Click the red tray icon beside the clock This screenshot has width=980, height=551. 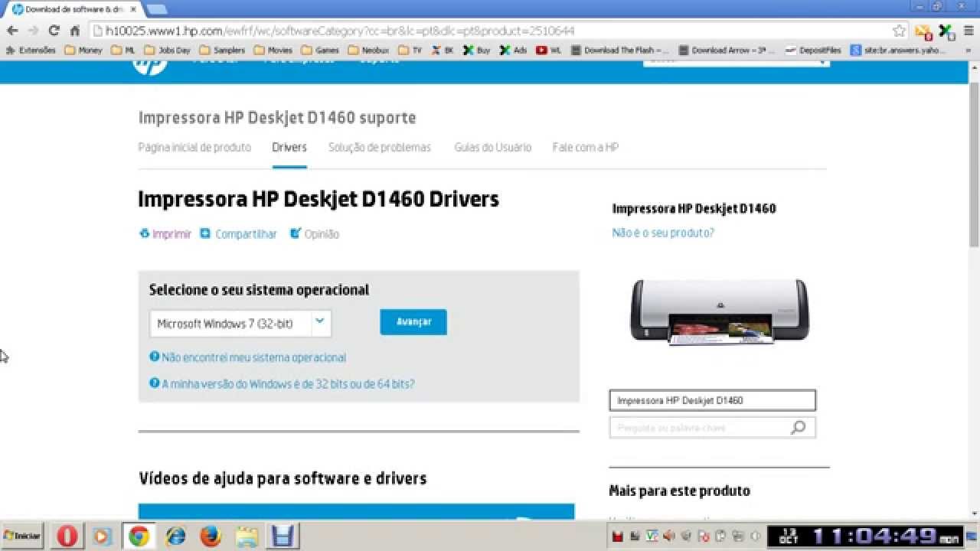pyautogui.click(x=618, y=536)
